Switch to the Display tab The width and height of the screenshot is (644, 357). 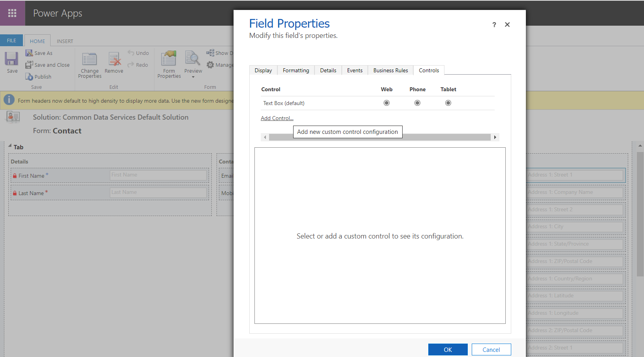(263, 70)
